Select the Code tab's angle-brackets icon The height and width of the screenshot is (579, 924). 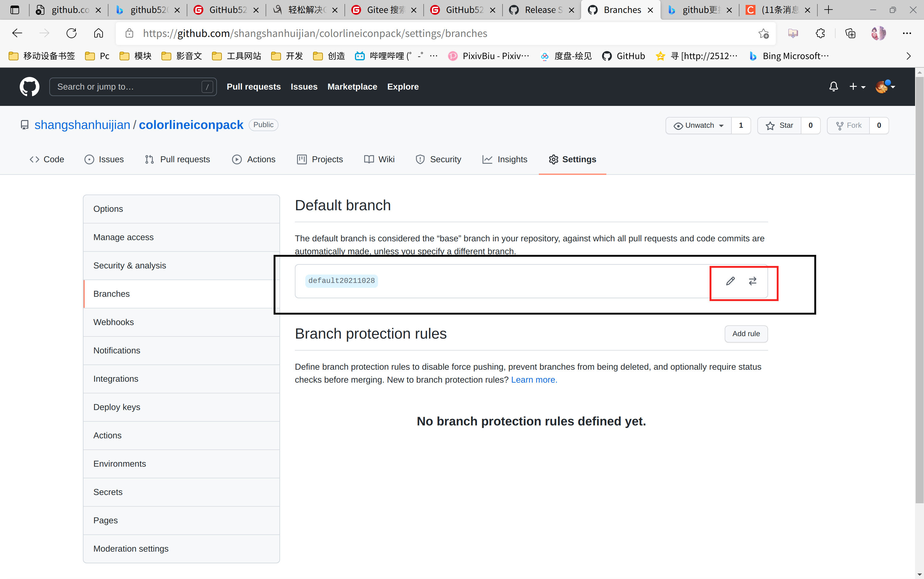pos(35,159)
